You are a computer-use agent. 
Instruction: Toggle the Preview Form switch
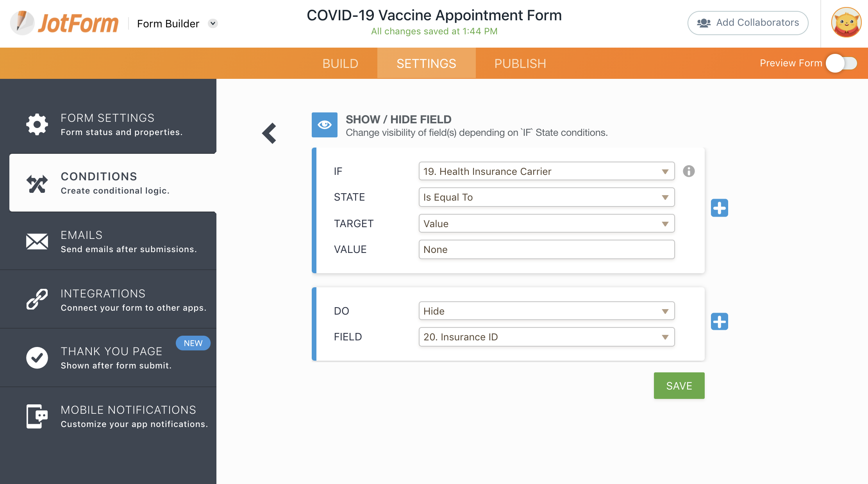841,63
